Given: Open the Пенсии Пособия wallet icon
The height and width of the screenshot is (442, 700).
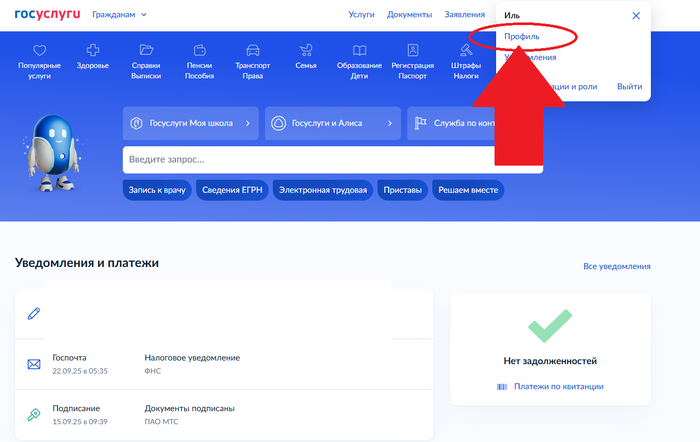Looking at the screenshot, I should click(x=199, y=50).
